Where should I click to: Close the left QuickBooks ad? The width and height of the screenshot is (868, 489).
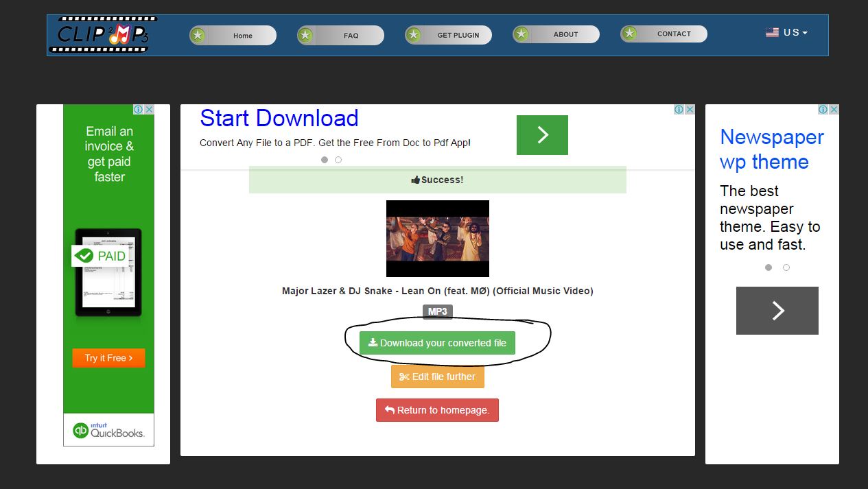click(150, 110)
